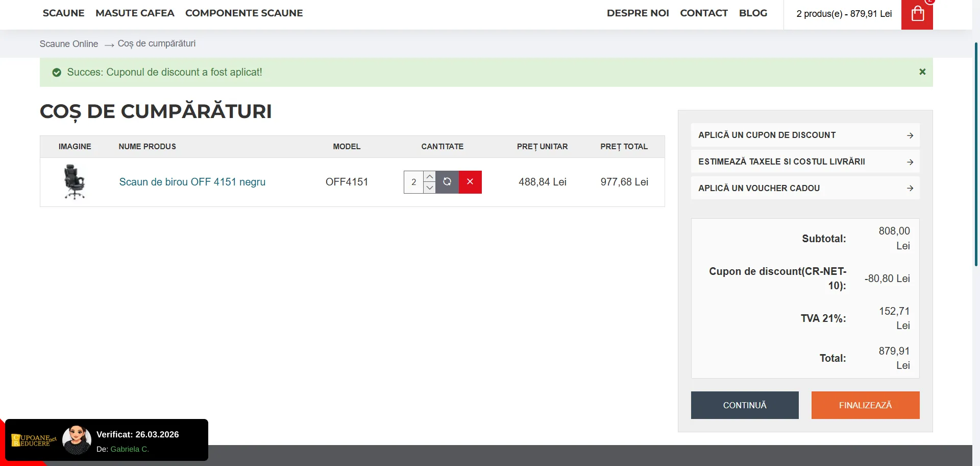Go to Componente Scaune menu
This screenshot has height=466, width=980.
(x=244, y=13)
